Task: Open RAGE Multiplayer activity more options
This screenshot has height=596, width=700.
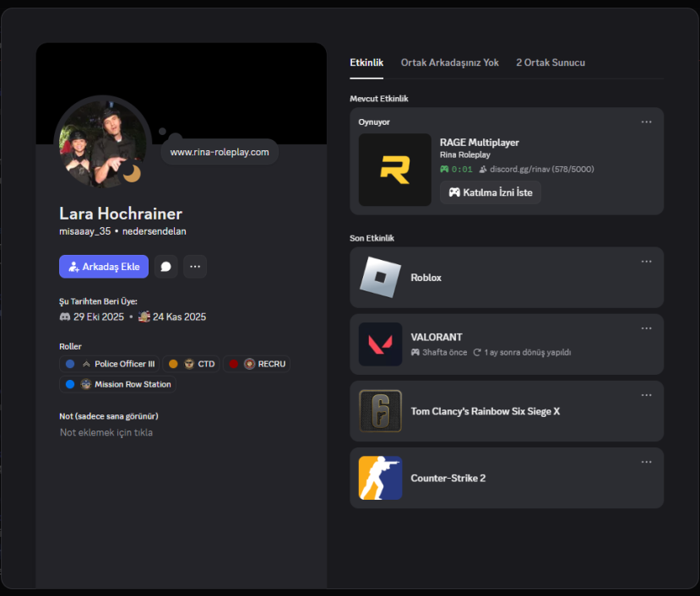Action: coord(646,122)
